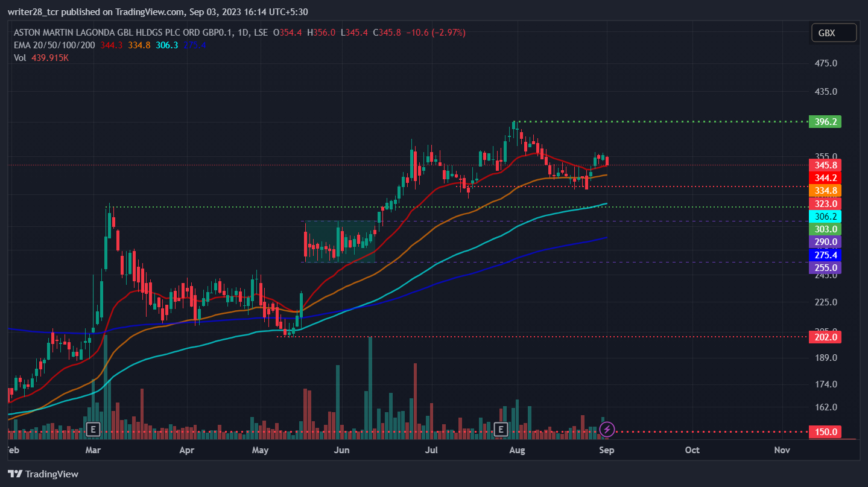Select the EMA 20/50/100/200 indicator legend
This screenshot has width=868, height=487.
[x=54, y=45]
